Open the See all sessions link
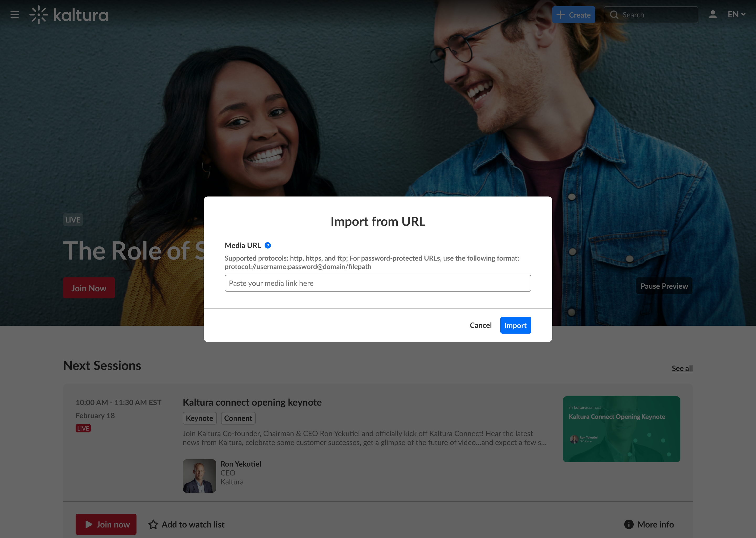Viewport: 756px width, 538px height. 682,368
